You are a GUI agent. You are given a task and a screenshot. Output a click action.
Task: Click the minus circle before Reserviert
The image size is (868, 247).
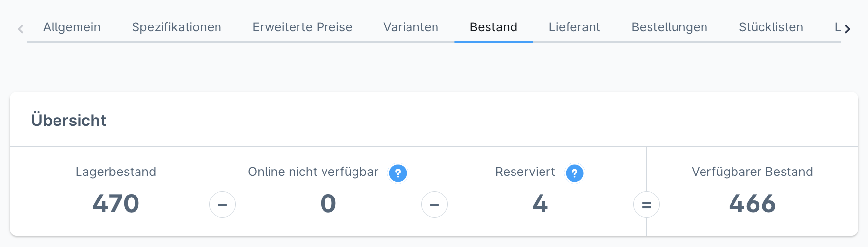434,204
